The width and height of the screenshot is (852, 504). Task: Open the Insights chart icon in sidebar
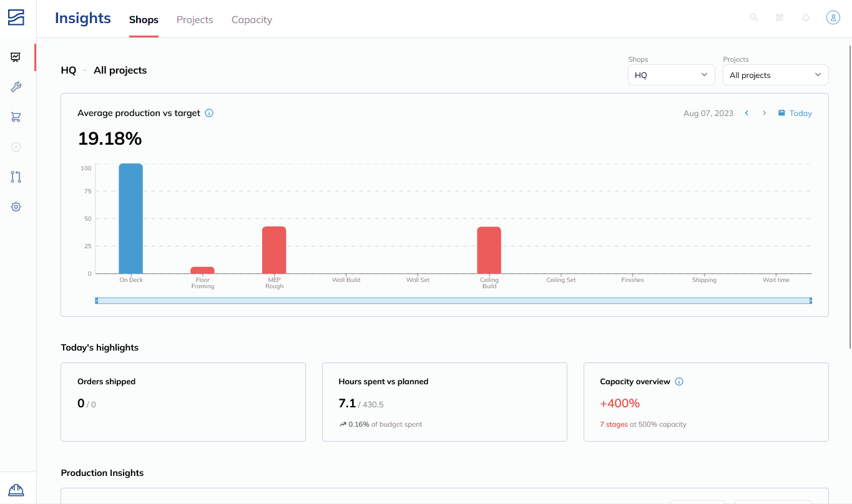[x=16, y=57]
